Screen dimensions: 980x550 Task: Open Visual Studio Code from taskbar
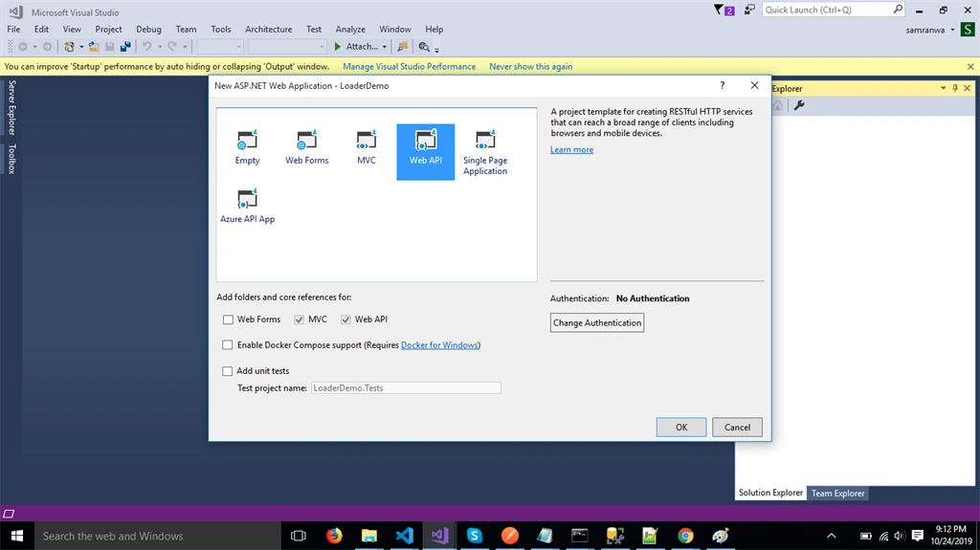[405, 536]
